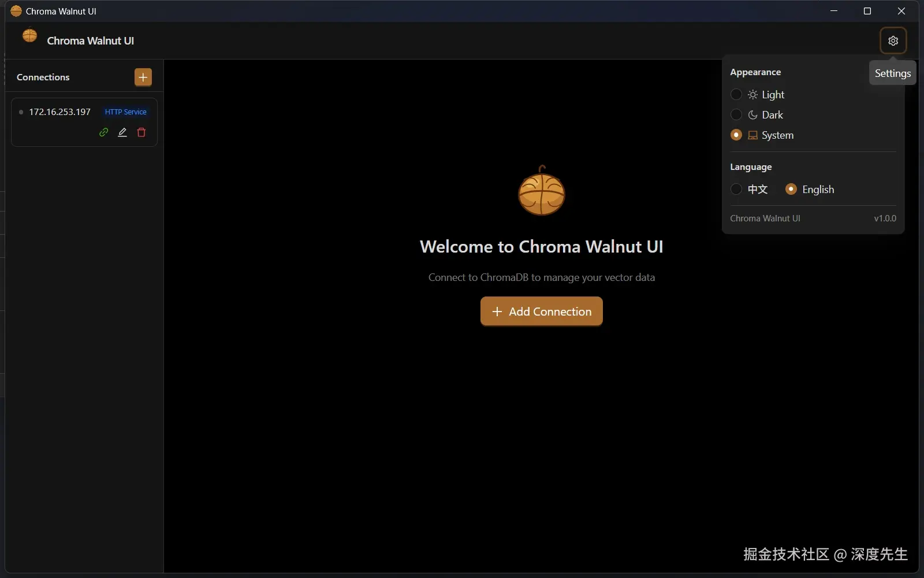Click the Add Connection button
This screenshot has height=578, width=924.
click(x=541, y=311)
